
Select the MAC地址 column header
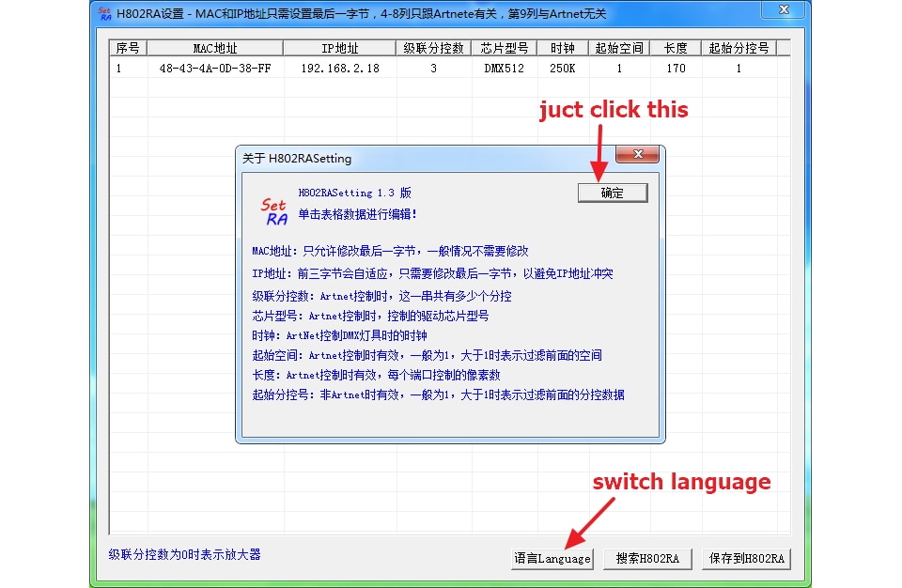point(215,48)
